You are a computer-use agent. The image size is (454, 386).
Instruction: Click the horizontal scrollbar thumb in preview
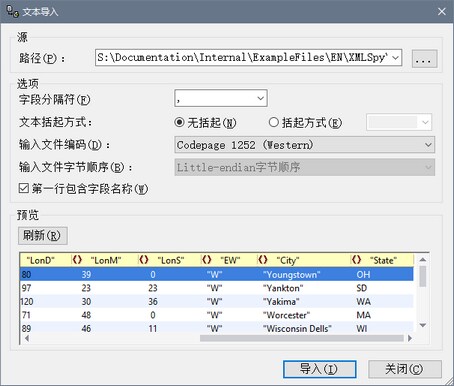(302, 338)
